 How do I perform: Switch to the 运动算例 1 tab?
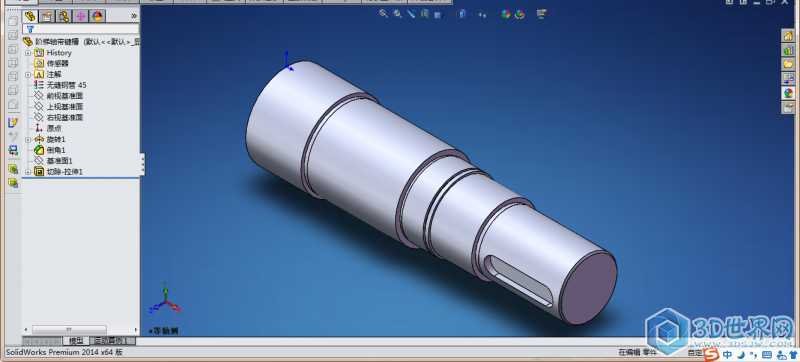113,341
